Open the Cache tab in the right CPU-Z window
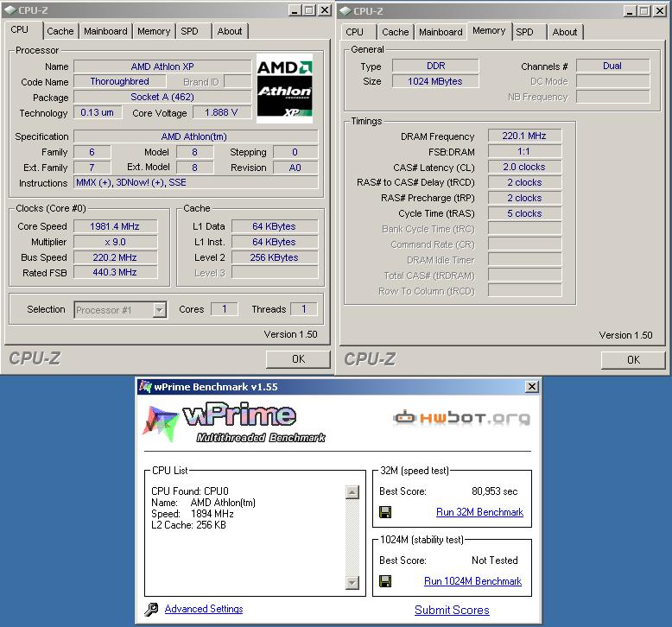This screenshot has height=627, width=672. 395,32
